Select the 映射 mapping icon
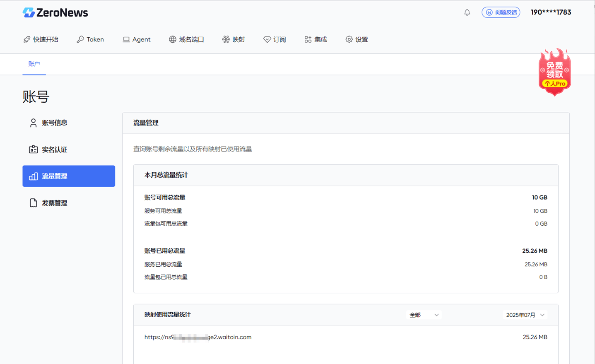Screen dimensions: 595x364 click(226, 39)
